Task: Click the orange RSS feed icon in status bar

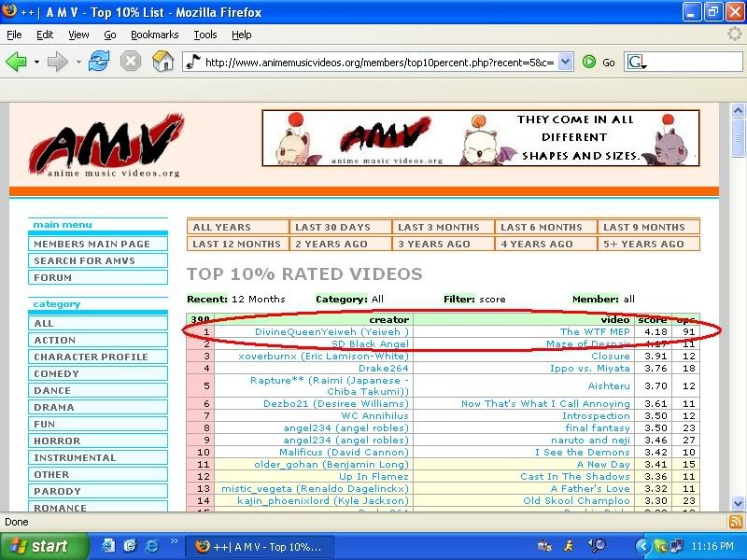Action: (x=736, y=522)
